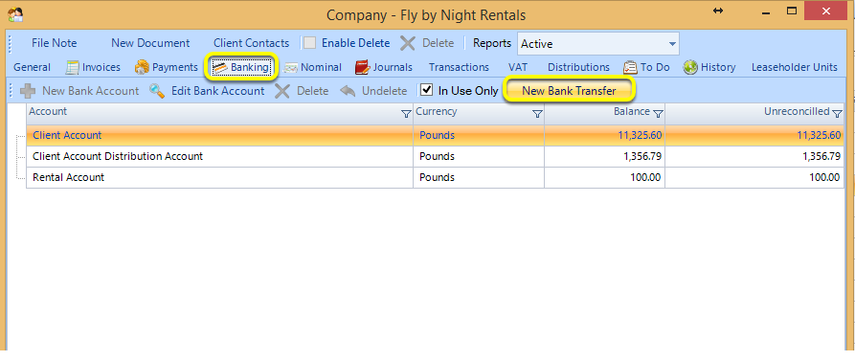
Task: Click the Rental Account Pounds currency cell
Action: tap(479, 178)
